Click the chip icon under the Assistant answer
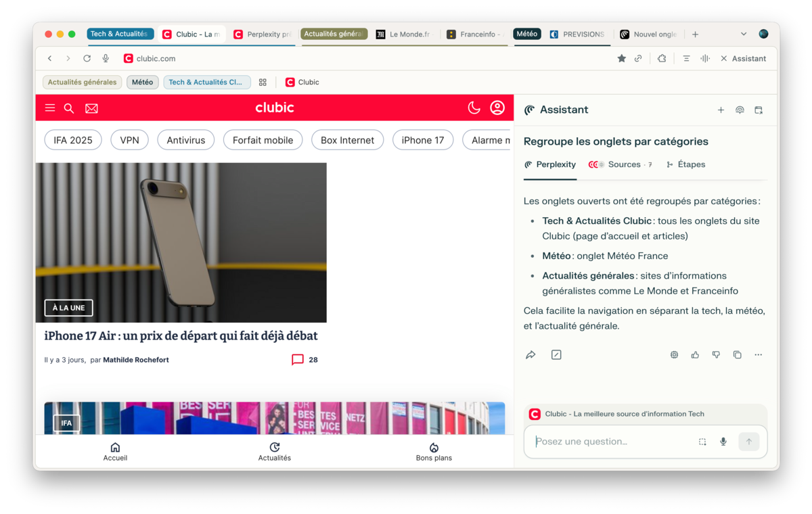This screenshot has height=514, width=812. coord(674,355)
